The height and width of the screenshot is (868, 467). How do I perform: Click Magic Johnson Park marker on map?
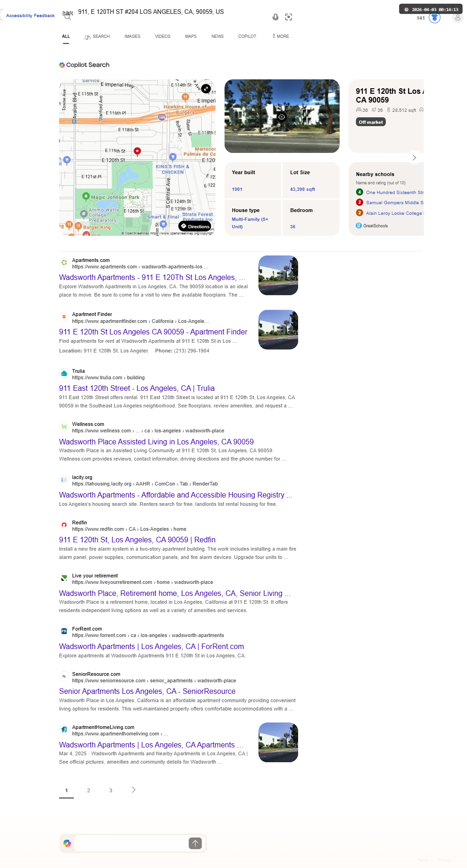86,196
